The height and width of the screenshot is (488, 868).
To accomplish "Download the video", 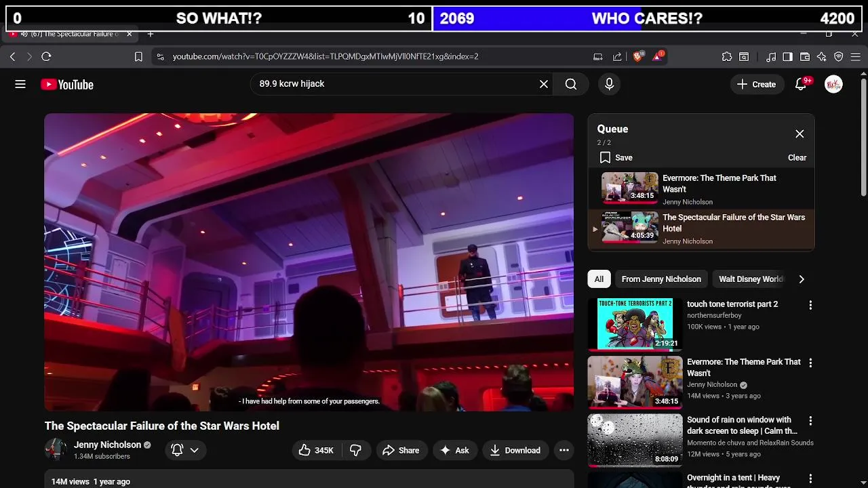I will coord(515,450).
